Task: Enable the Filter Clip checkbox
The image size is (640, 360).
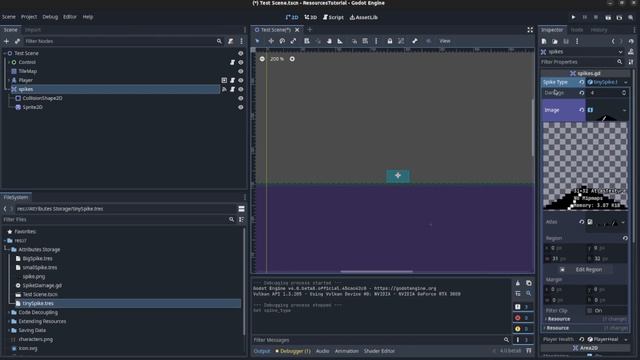Action: coord(589,311)
